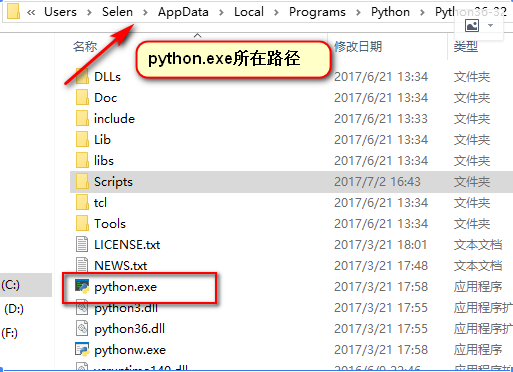Select the DLLs folder name
513x372 pixels.
pyautogui.click(x=107, y=77)
